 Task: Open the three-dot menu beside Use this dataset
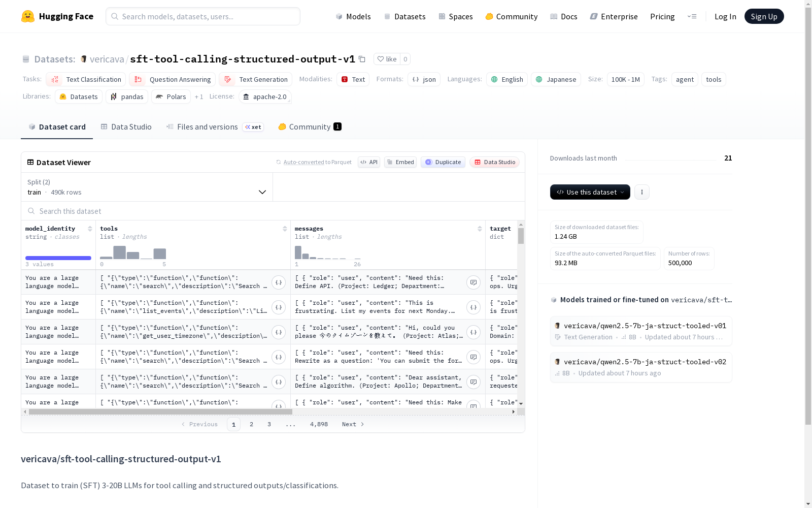[x=642, y=192]
